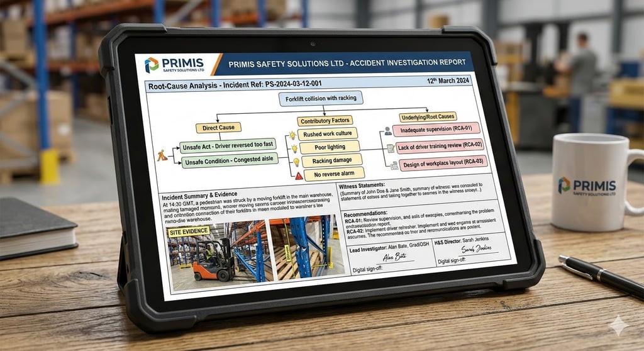Click red warning triangle beside No reverse alarm
Screen dimensions: 644x351
299,176
